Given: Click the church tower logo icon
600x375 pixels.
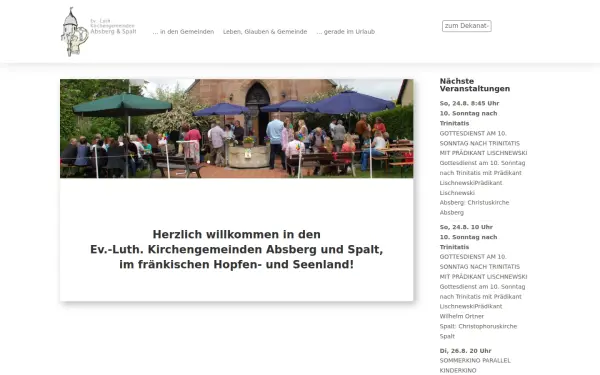Looking at the screenshot, I should click(75, 32).
